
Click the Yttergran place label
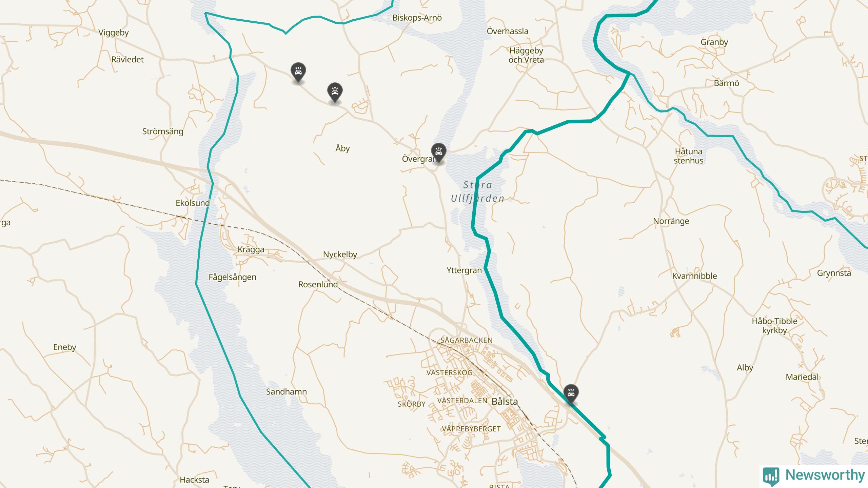(x=464, y=270)
